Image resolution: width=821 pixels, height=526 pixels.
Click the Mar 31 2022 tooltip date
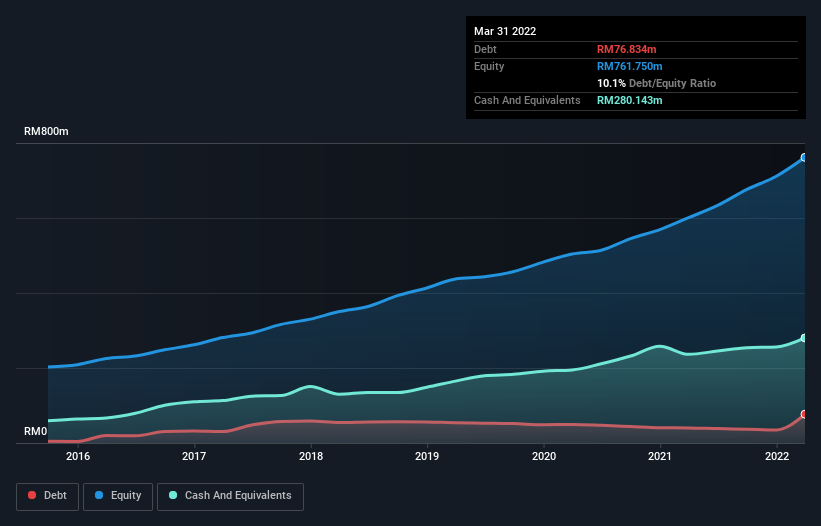click(505, 31)
